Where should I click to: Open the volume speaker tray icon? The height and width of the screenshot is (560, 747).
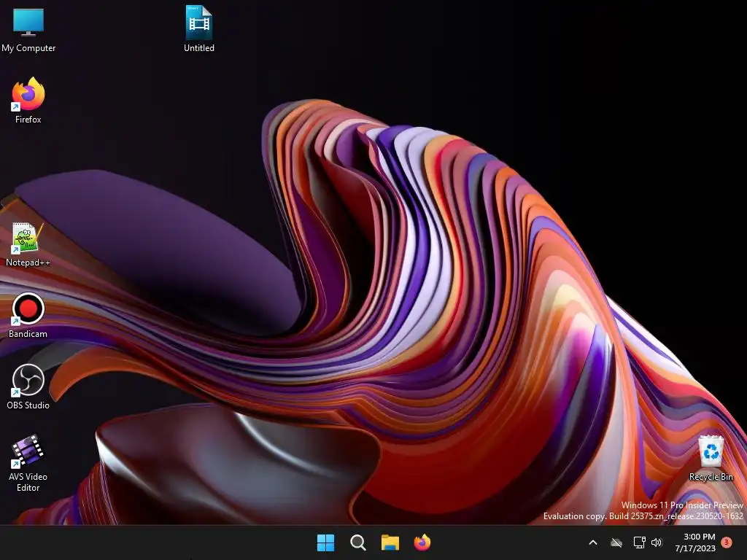pyautogui.click(x=657, y=542)
